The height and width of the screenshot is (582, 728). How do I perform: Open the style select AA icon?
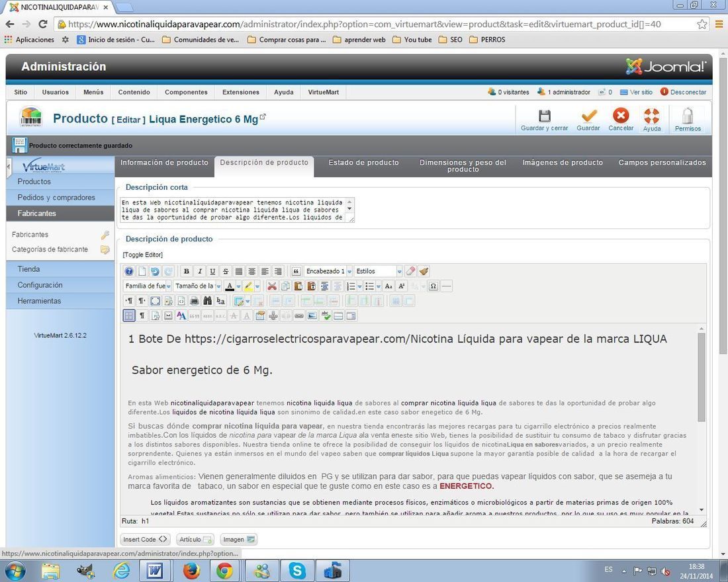[181, 316]
